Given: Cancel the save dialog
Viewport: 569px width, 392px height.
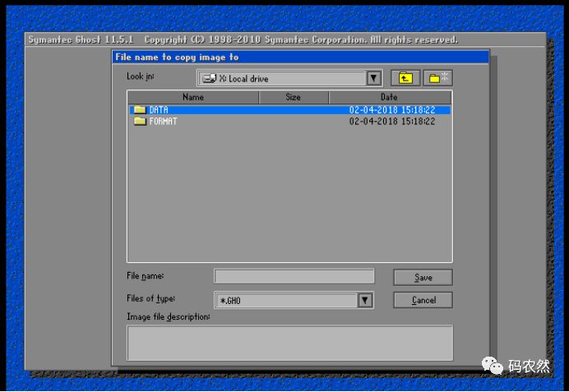Looking at the screenshot, I should (x=423, y=300).
